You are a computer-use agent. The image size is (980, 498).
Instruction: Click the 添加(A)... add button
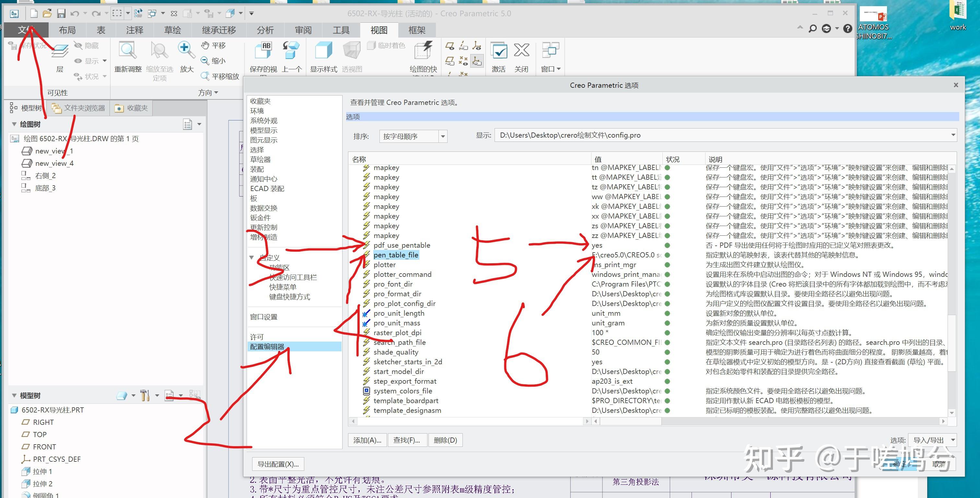[367, 440]
